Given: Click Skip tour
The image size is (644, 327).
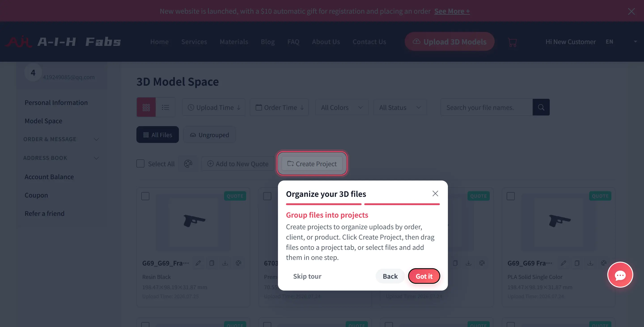Looking at the screenshot, I should [x=307, y=276].
